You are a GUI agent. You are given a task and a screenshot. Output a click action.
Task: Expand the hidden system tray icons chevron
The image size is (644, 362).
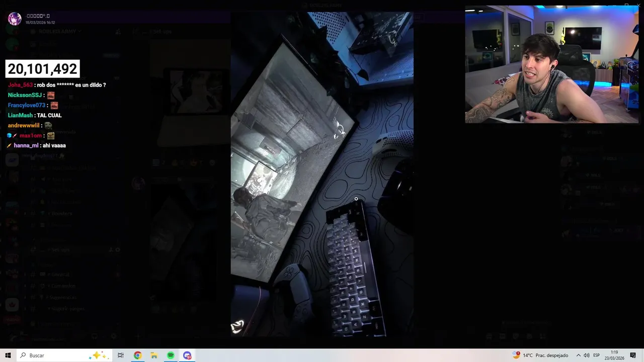(578, 355)
